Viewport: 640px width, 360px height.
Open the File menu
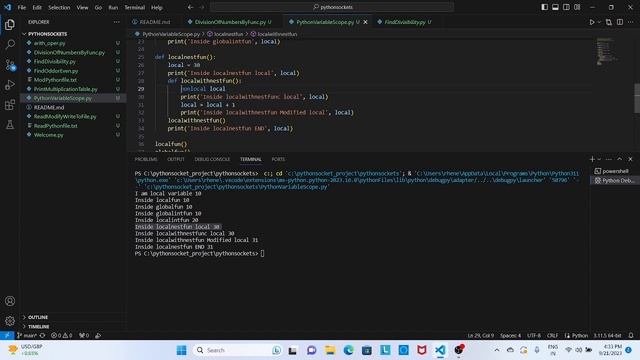click(22, 7)
